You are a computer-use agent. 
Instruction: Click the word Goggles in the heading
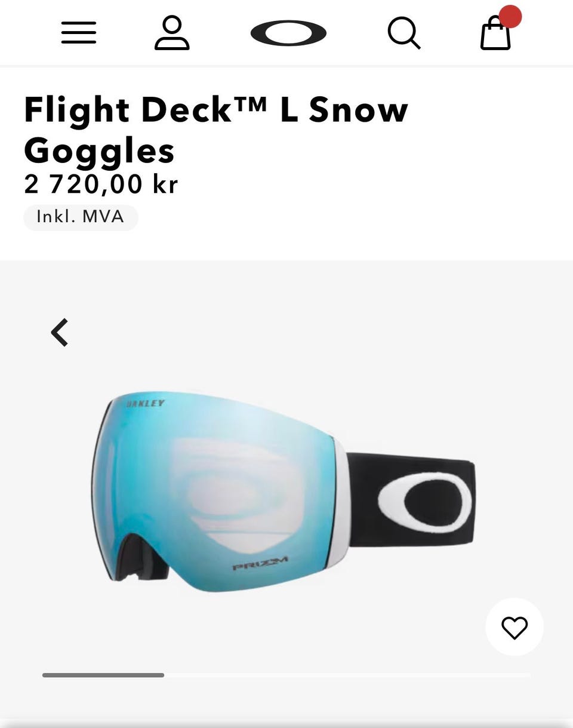[99, 150]
